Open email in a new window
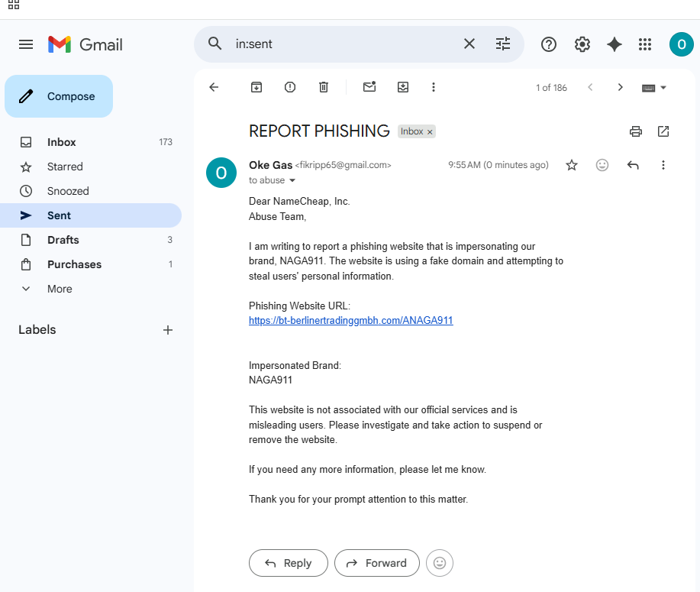 (663, 131)
